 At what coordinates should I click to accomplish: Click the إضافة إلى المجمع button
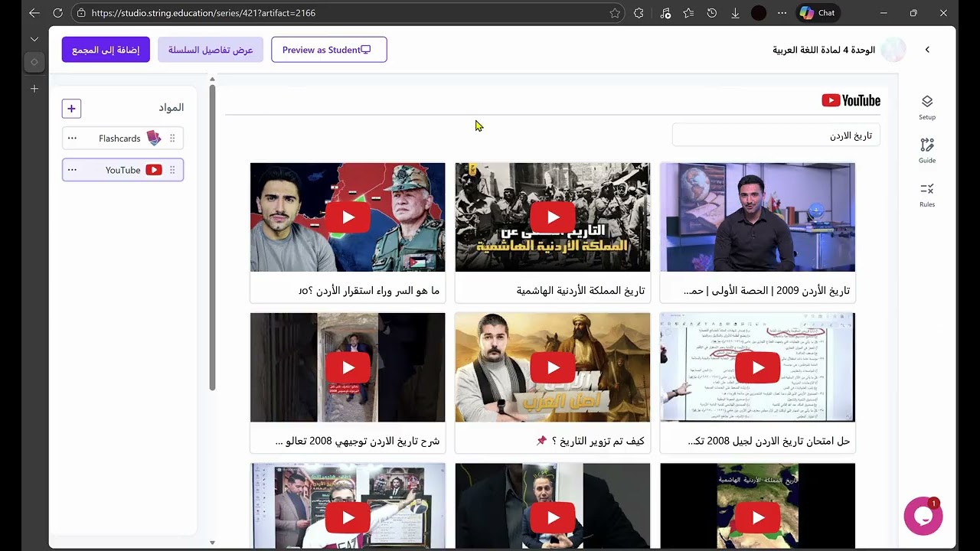[x=106, y=50]
